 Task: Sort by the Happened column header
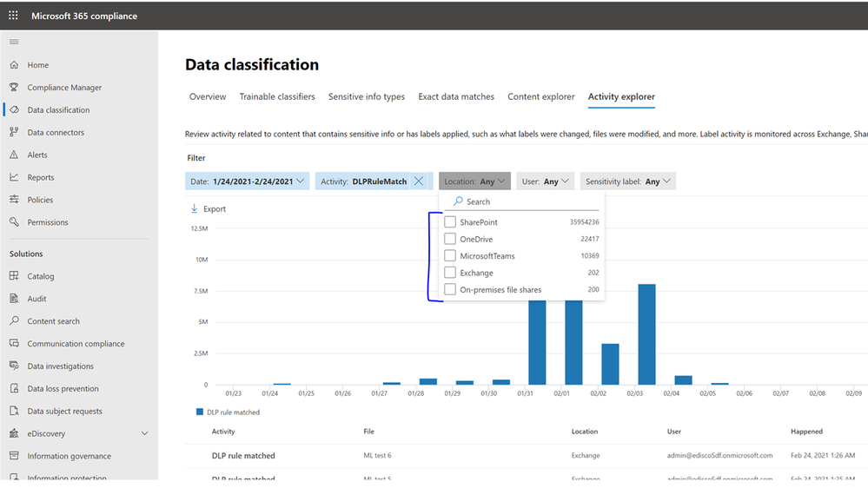click(x=806, y=431)
